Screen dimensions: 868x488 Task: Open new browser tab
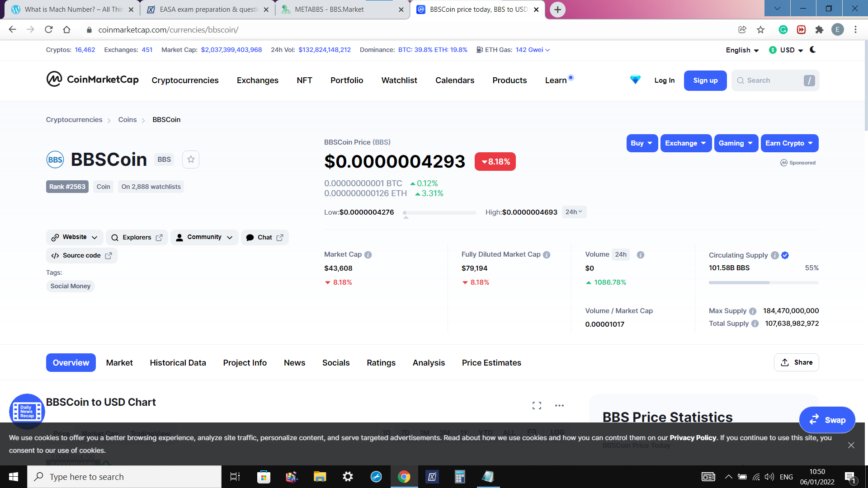(x=558, y=9)
